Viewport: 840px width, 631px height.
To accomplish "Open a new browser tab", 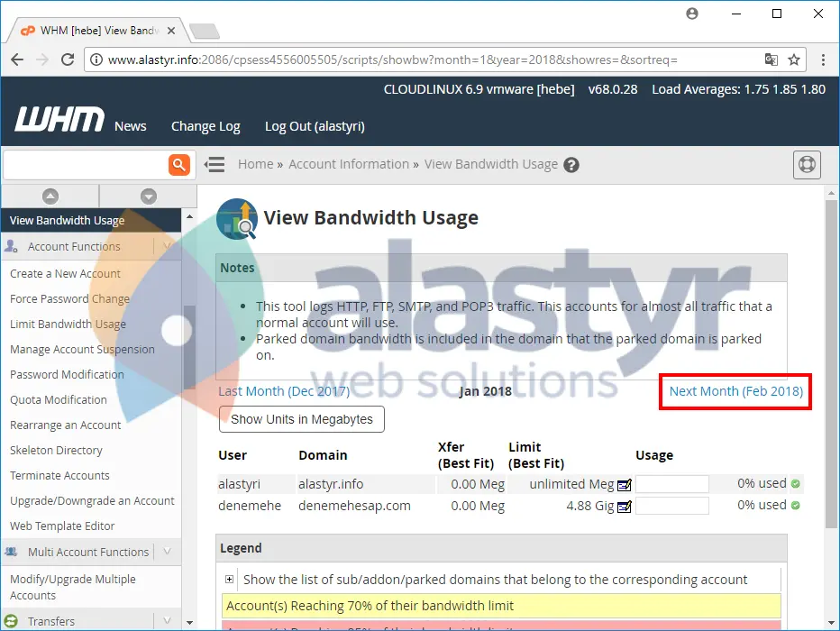I will [205, 32].
